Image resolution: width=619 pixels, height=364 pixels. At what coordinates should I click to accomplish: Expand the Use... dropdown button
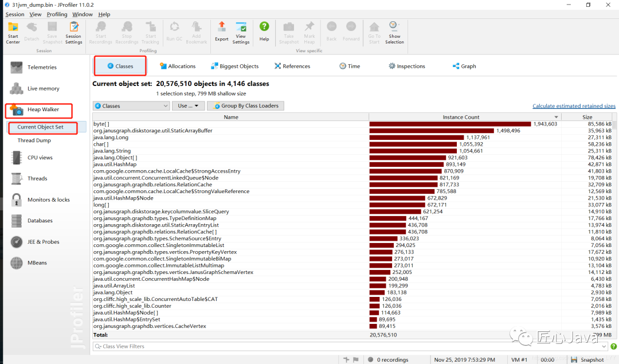(189, 106)
